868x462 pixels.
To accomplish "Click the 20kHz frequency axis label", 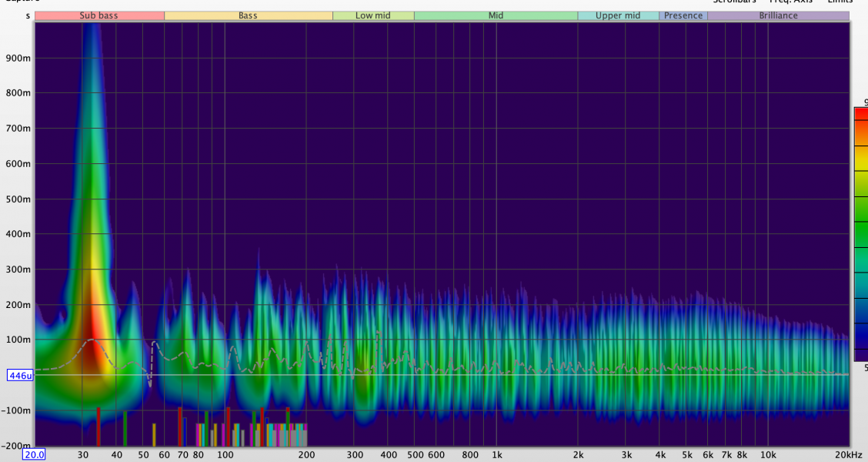I will tap(850, 455).
